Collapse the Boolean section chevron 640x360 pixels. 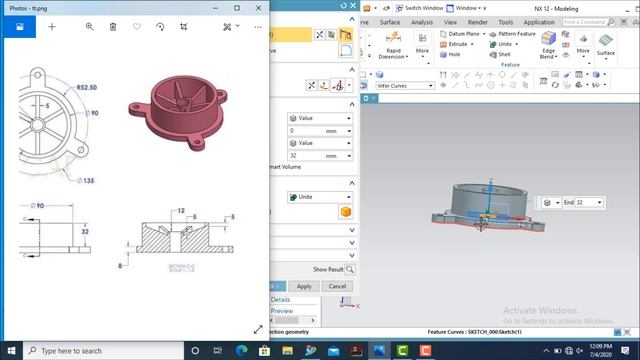click(352, 183)
